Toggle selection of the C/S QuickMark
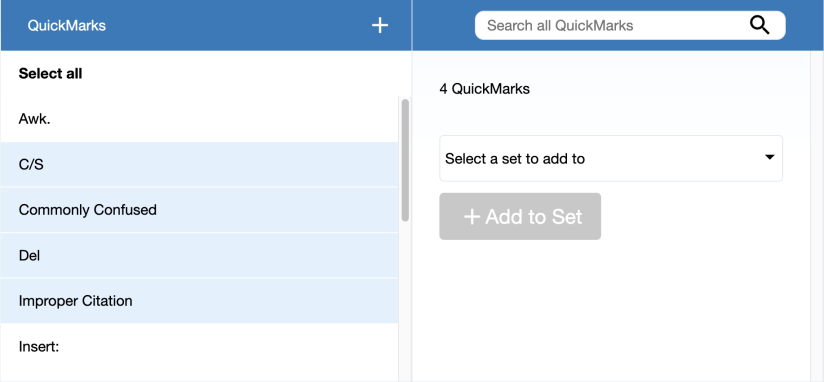The image size is (824, 382). coord(199,164)
